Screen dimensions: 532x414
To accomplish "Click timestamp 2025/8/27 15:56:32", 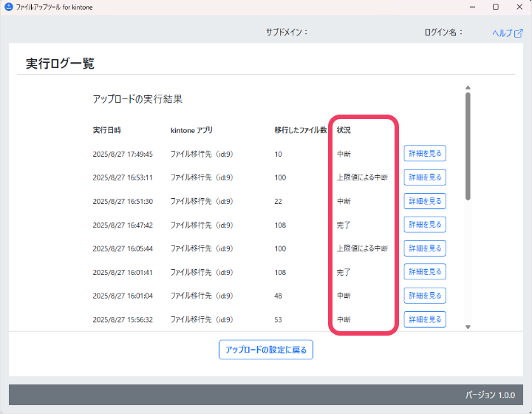I will click(123, 319).
